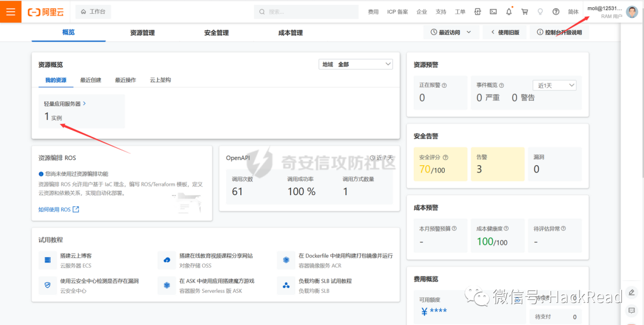Open the orange hamburger menu
The width and height of the screenshot is (644, 325).
click(x=11, y=11)
